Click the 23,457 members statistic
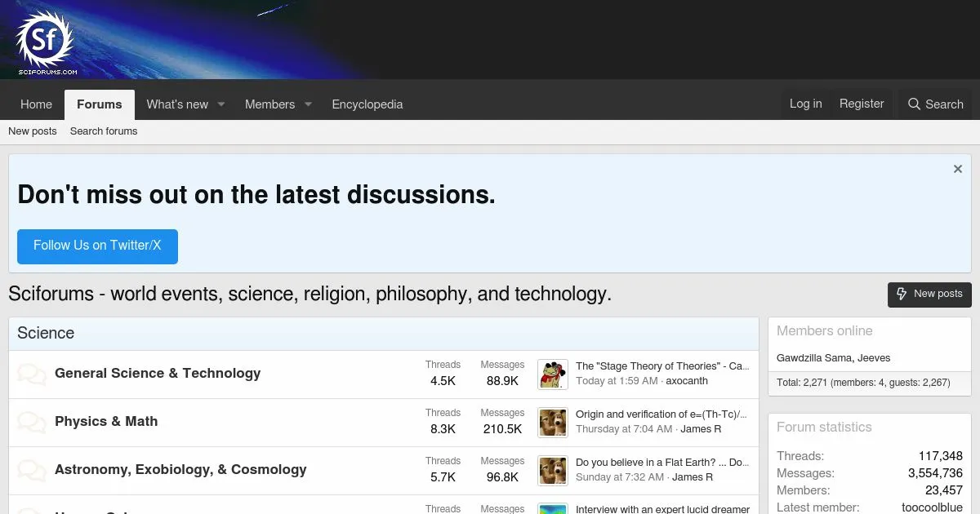The height and width of the screenshot is (514, 980). (x=944, y=490)
